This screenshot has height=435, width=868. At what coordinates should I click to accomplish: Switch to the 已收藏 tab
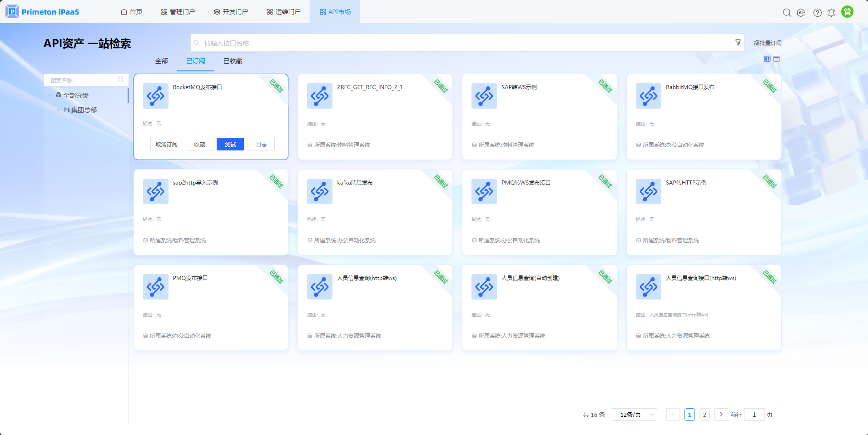(x=233, y=61)
